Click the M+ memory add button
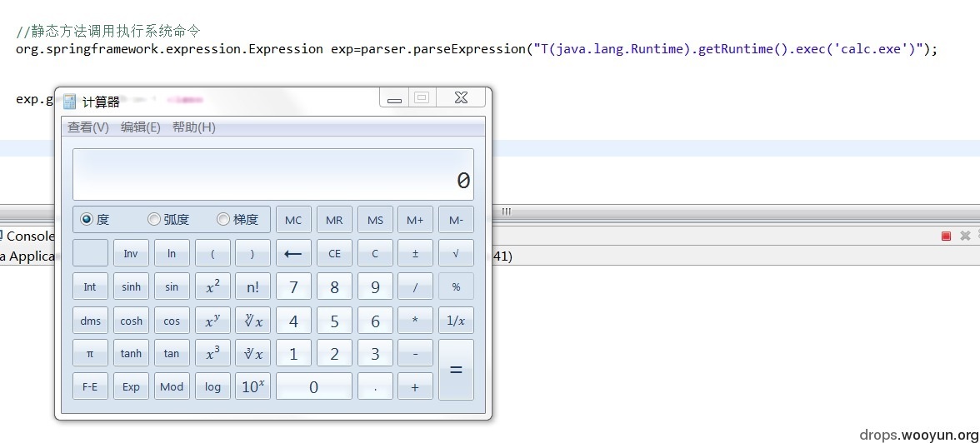 (x=415, y=220)
